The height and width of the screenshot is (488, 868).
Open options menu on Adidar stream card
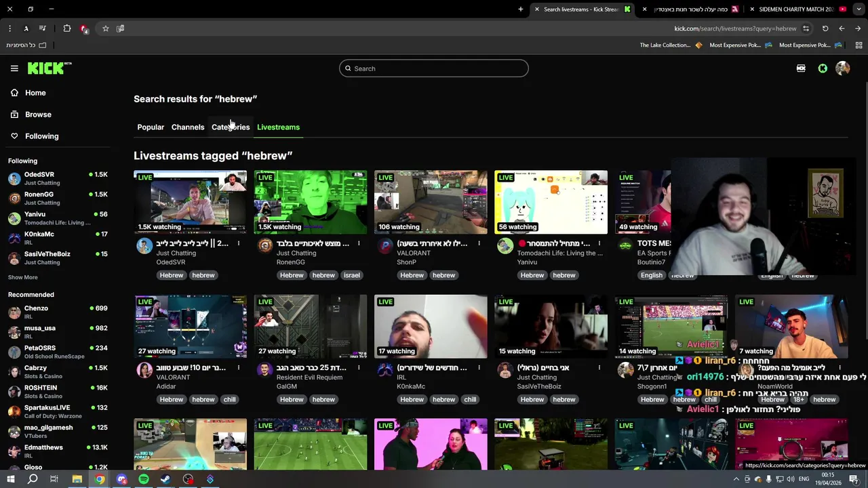pos(238,368)
